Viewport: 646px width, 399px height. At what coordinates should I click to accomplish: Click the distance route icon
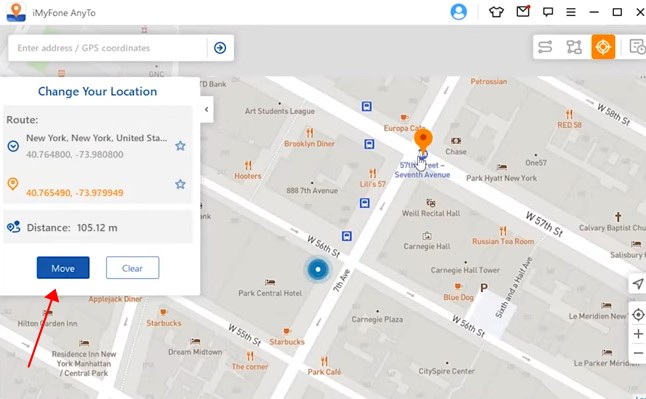[14, 227]
